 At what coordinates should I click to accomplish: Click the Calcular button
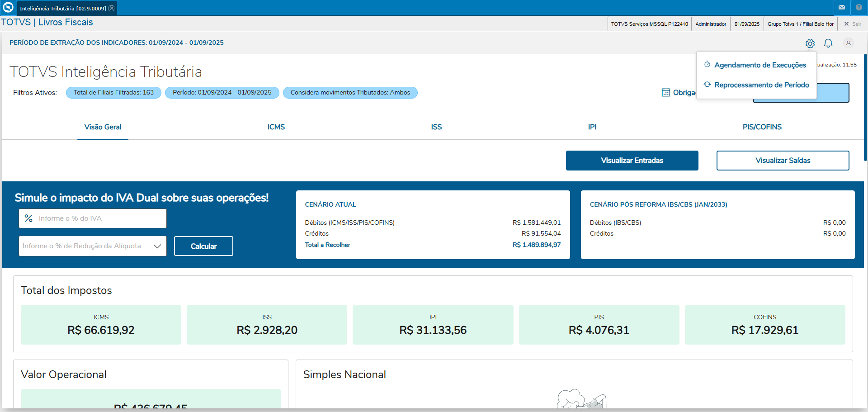[x=203, y=246]
